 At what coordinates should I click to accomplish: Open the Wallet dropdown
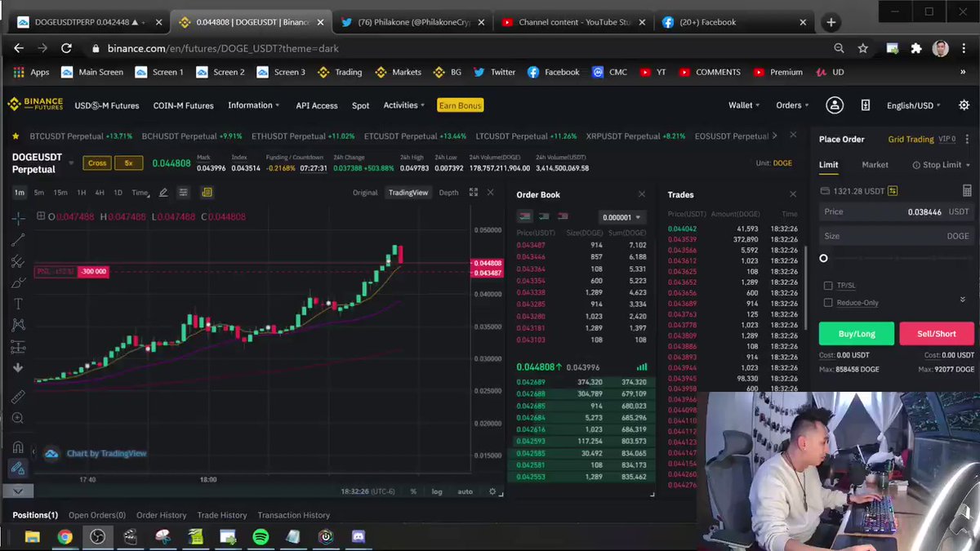point(744,105)
